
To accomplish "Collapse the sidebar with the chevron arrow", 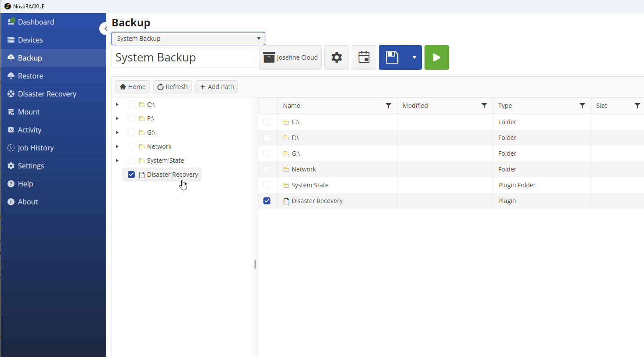I will (105, 29).
